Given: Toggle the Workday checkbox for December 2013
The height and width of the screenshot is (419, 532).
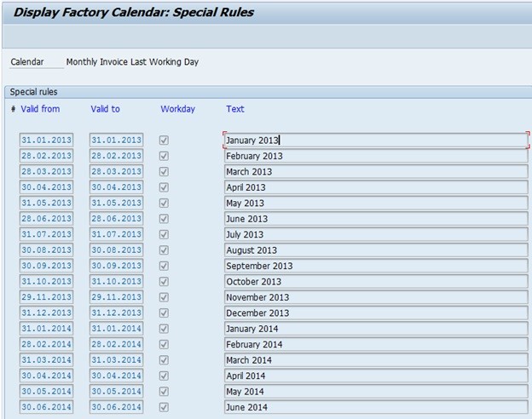Looking at the screenshot, I should click(164, 313).
